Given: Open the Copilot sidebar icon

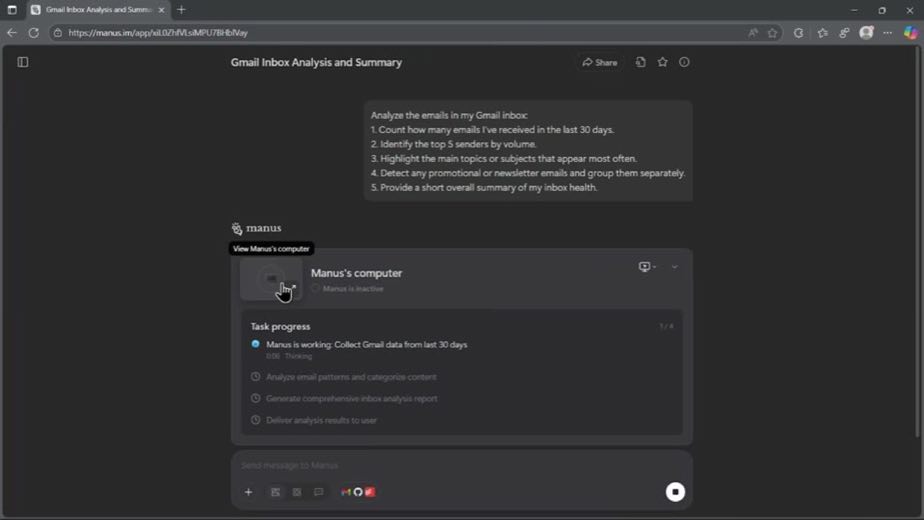Looking at the screenshot, I should [x=910, y=33].
